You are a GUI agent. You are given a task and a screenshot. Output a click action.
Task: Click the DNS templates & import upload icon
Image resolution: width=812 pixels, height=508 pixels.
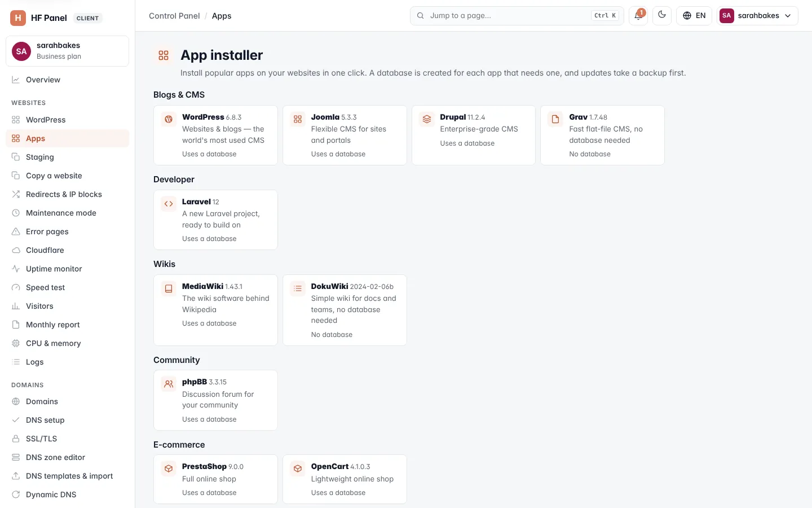16,476
